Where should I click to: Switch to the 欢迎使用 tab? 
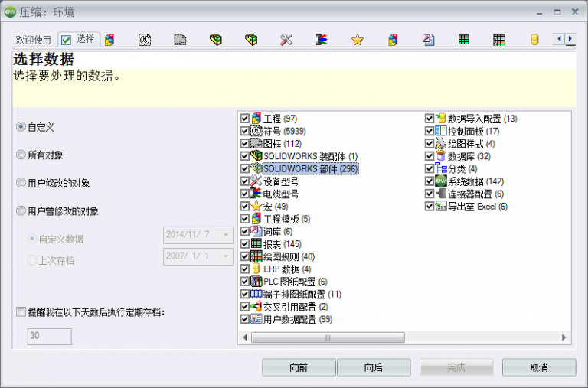coord(33,40)
